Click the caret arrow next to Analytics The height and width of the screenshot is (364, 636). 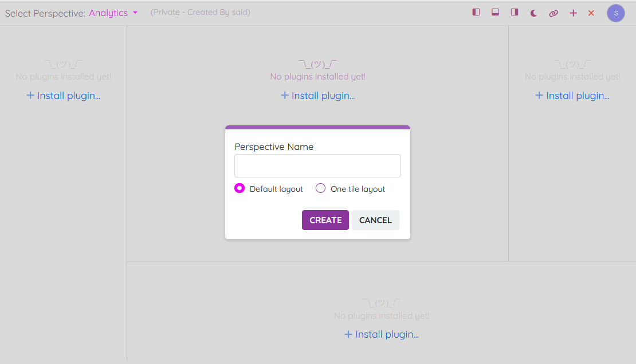tap(135, 13)
